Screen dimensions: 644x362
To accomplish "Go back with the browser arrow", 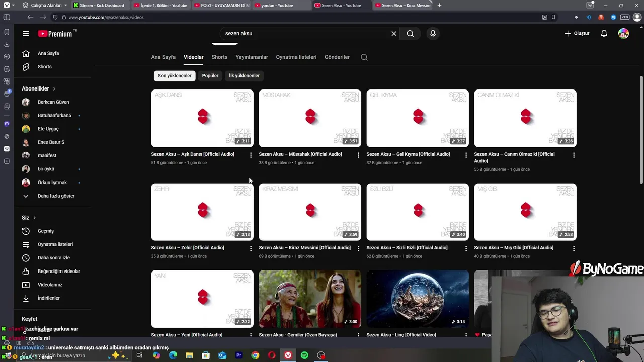I will point(30,17).
